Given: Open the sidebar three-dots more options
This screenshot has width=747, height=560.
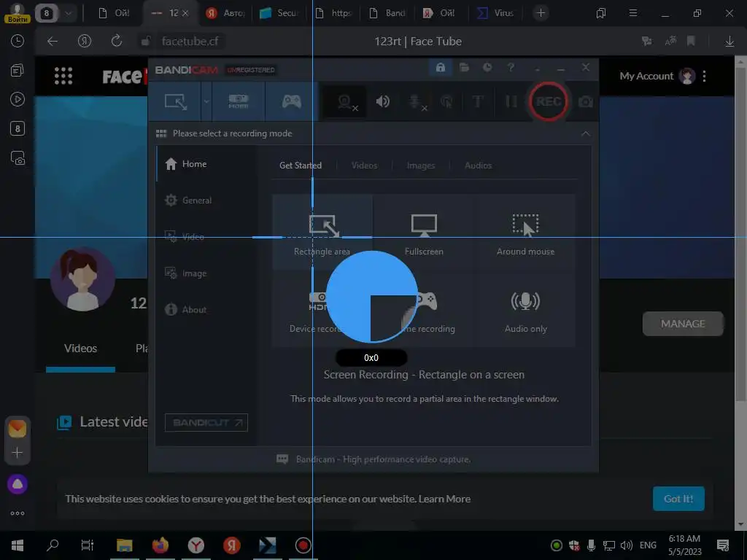Looking at the screenshot, I should pos(18,513).
